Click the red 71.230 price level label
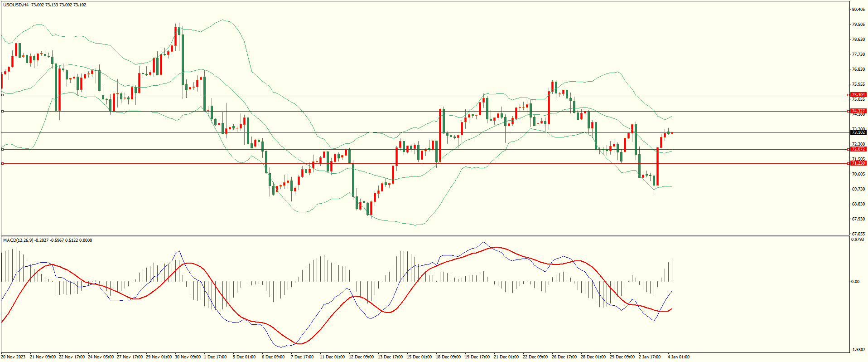Image resolution: width=868 pixels, height=362 pixels. click(858, 163)
